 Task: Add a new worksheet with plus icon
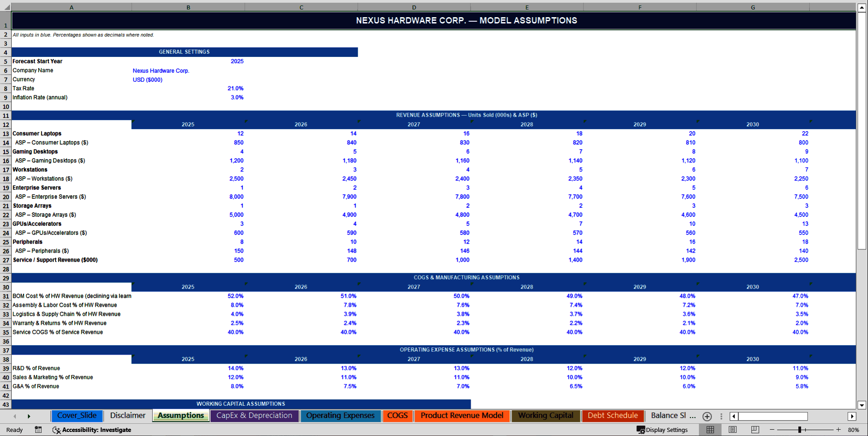tap(707, 416)
